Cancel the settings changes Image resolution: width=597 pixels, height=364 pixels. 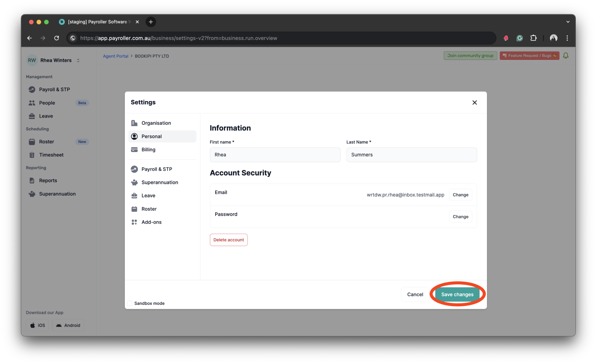[415, 294]
